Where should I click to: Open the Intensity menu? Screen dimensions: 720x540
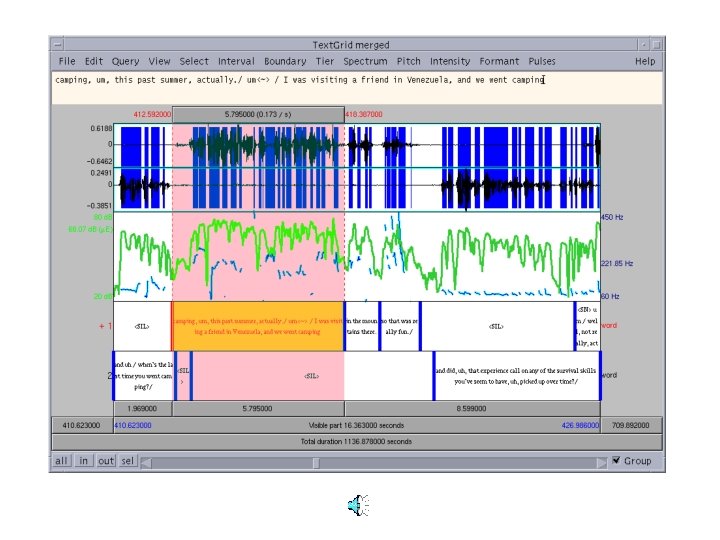coord(450,61)
